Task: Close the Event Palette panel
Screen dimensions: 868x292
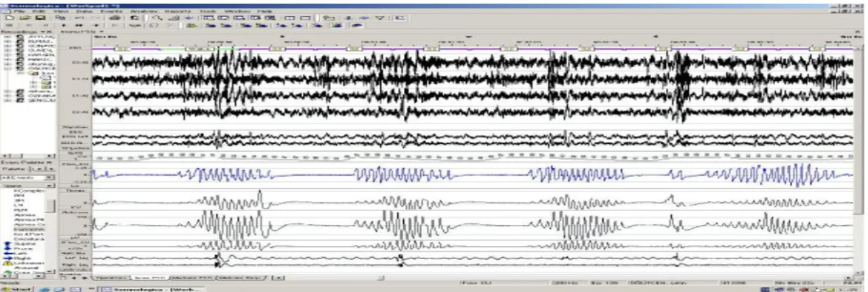Action: click(x=50, y=162)
